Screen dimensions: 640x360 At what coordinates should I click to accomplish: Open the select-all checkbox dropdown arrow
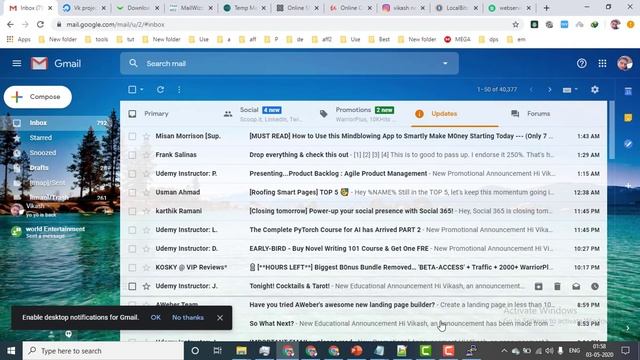[x=142, y=89]
